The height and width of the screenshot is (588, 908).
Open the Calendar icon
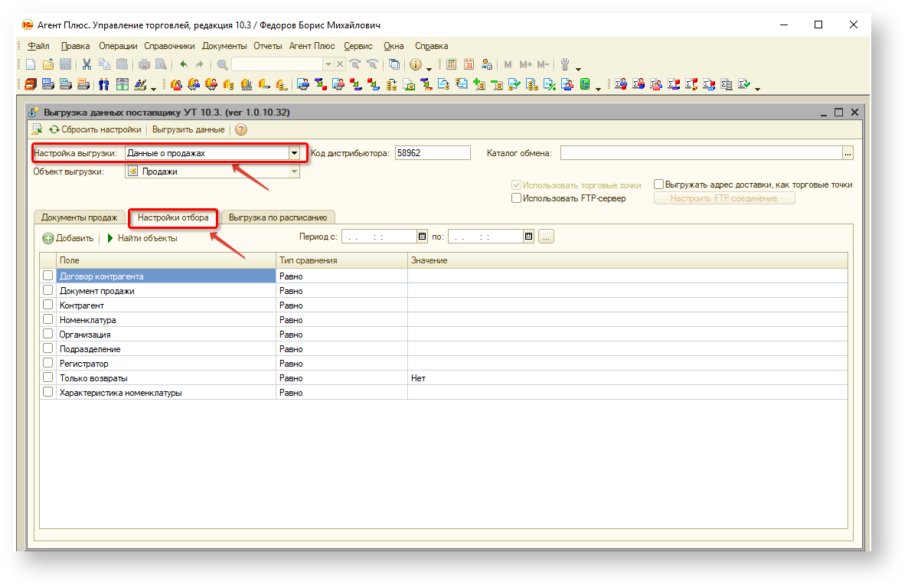[x=469, y=64]
